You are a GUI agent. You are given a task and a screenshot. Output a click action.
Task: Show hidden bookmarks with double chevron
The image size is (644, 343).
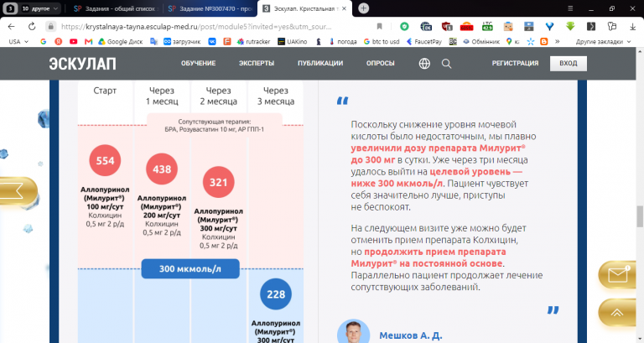click(x=558, y=41)
